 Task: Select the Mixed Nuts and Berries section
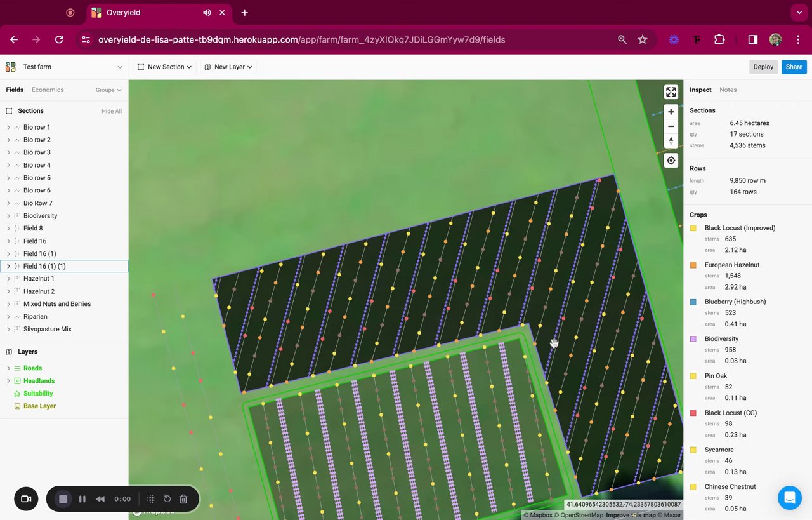(64, 304)
